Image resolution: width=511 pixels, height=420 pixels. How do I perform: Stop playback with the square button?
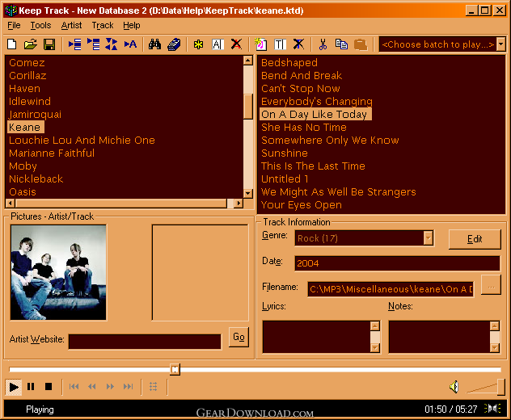pos(49,386)
